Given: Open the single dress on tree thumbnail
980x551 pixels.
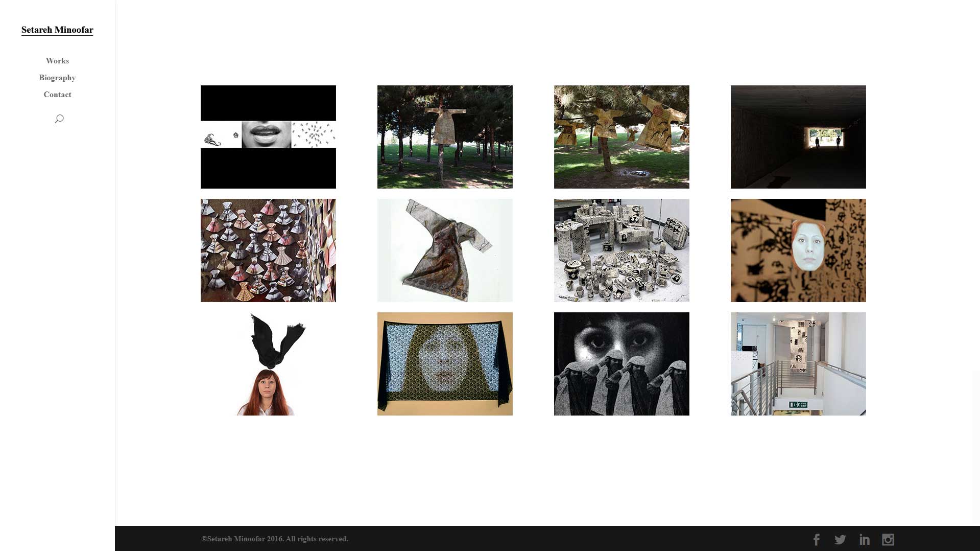Looking at the screenshot, I should click(445, 136).
